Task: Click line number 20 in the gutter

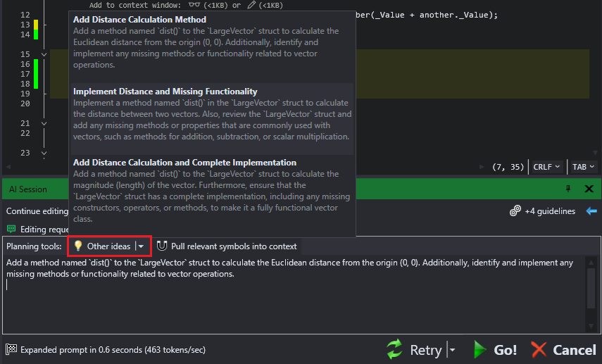Action: (25, 103)
